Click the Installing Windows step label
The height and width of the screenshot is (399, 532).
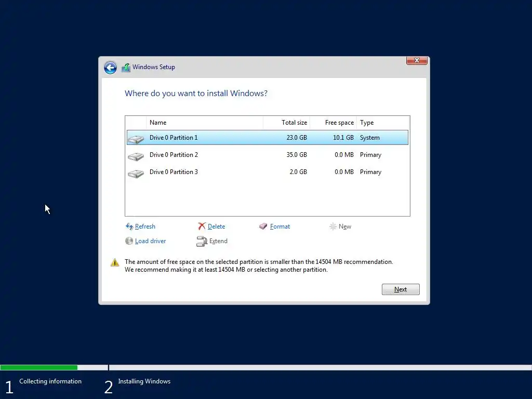pyautogui.click(x=144, y=381)
